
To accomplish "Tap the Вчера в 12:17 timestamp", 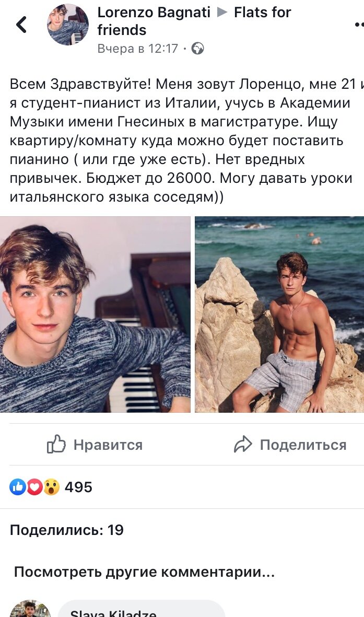I will click(x=138, y=49).
